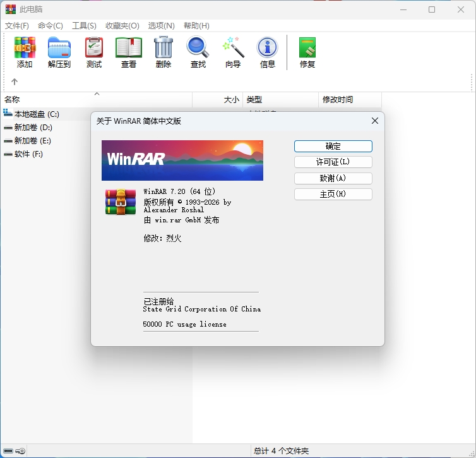476x458 pixels.
Task: Open the View (查看) book icon
Action: pyautogui.click(x=129, y=47)
